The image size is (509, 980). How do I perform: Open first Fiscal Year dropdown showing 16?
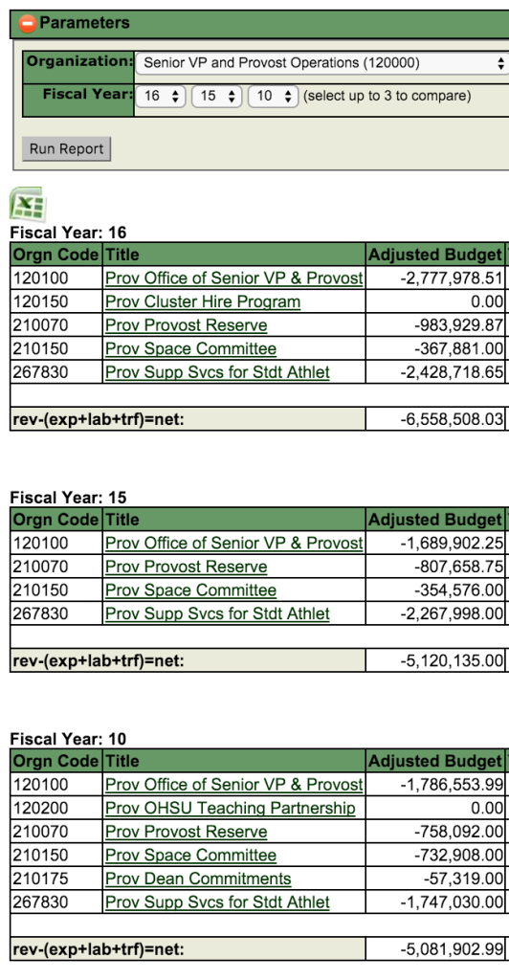click(x=161, y=97)
